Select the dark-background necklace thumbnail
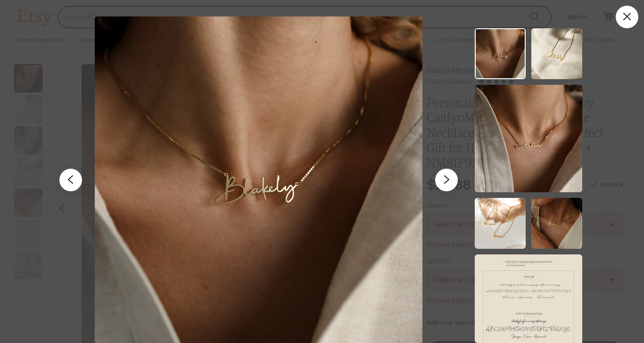 click(x=557, y=223)
